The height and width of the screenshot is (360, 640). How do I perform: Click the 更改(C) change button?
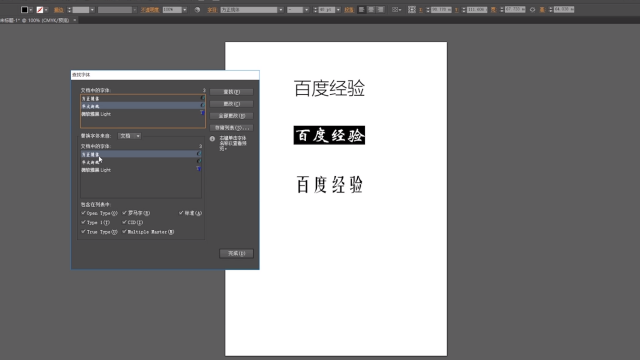pyautogui.click(x=231, y=104)
